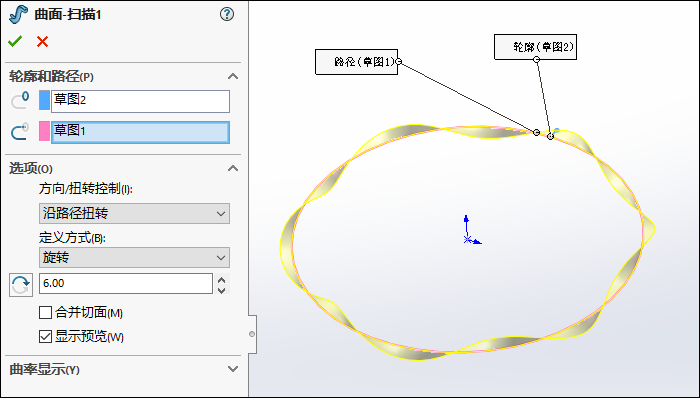
Task: Enable the 合并切面 checkbox
Action: pyautogui.click(x=46, y=312)
